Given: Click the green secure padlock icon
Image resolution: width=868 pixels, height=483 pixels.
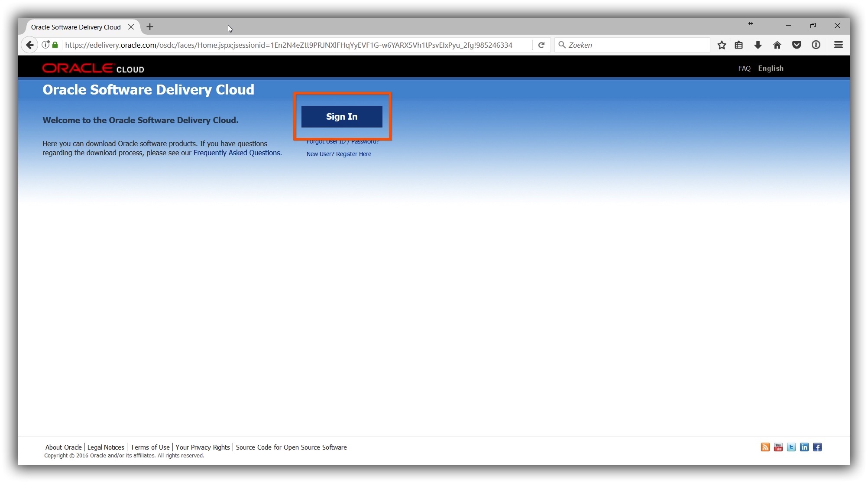Looking at the screenshot, I should coord(55,45).
